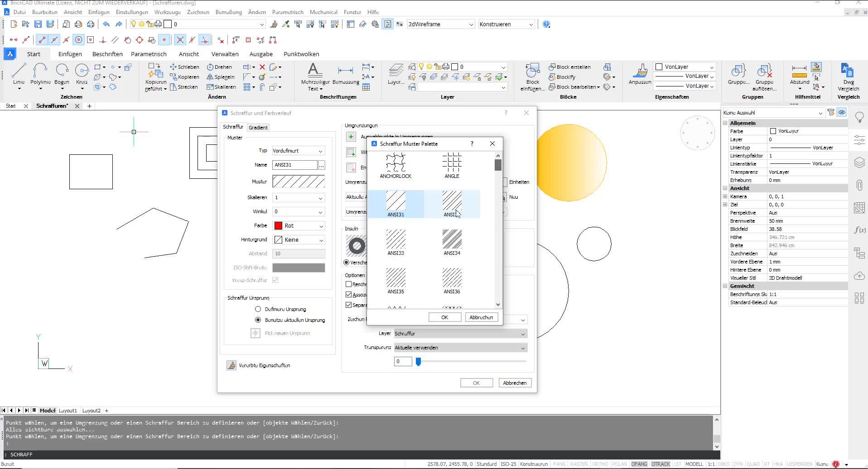The image size is (868, 469).
Task: Open the Dwg Vergleich tool
Action: [848, 77]
